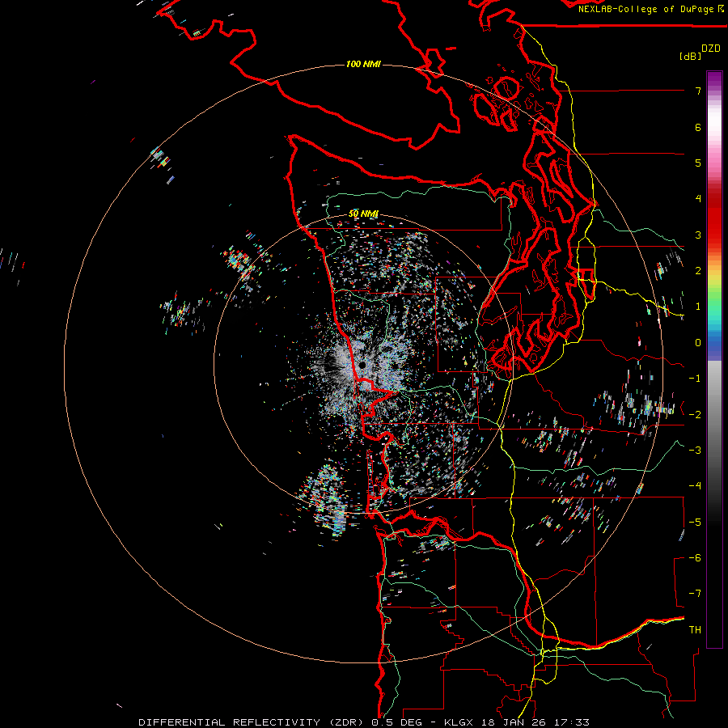Click the KLGX station identifier in the caption
The image size is (728, 728).
point(458,722)
